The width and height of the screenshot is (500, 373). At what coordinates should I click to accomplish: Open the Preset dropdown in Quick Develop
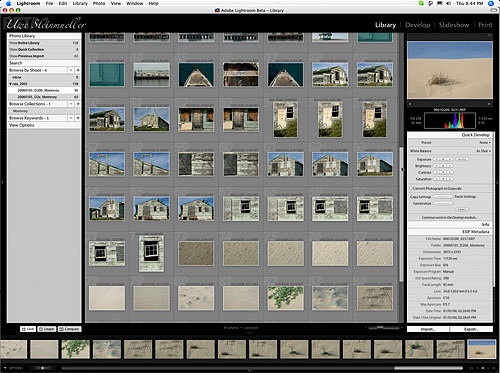click(485, 142)
